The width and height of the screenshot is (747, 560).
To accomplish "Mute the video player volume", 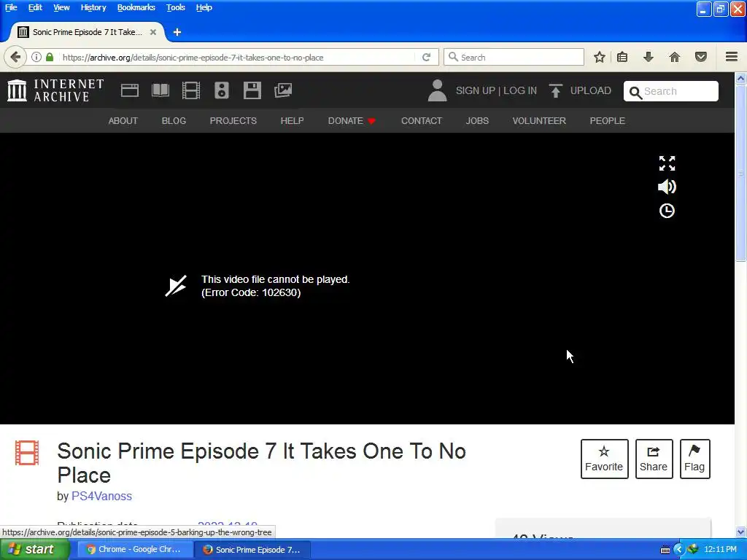I will pos(667,187).
